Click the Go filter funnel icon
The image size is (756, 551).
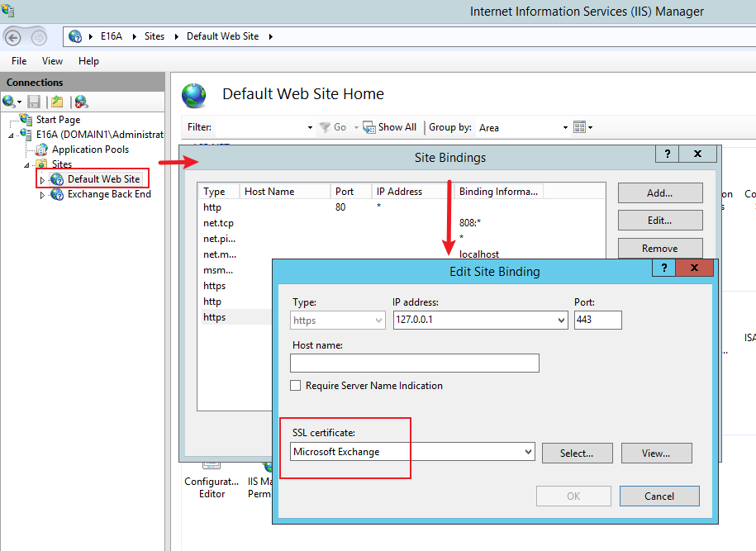tap(325, 127)
